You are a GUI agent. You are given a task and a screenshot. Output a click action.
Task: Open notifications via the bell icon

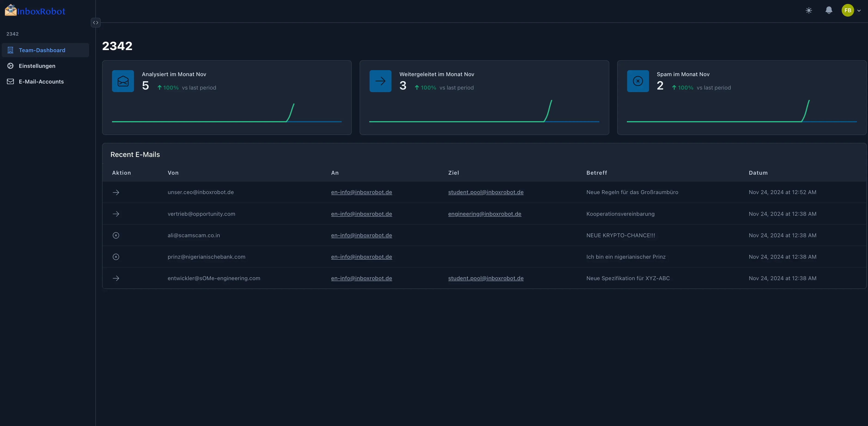coord(829,10)
